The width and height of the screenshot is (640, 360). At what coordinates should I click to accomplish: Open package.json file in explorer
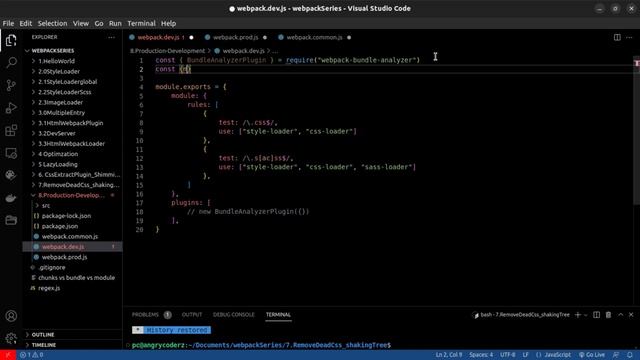60,226
